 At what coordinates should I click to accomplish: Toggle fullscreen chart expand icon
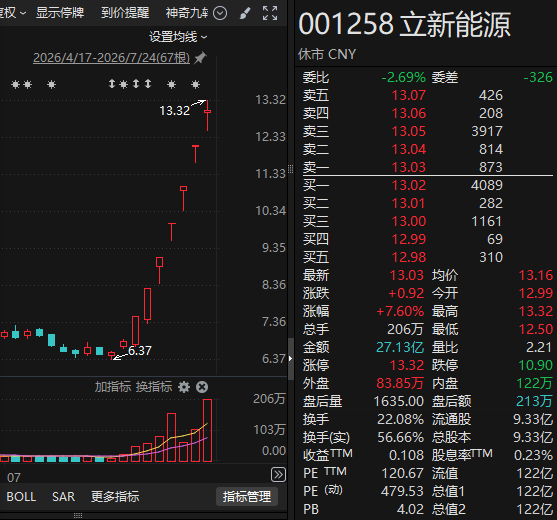point(270,13)
